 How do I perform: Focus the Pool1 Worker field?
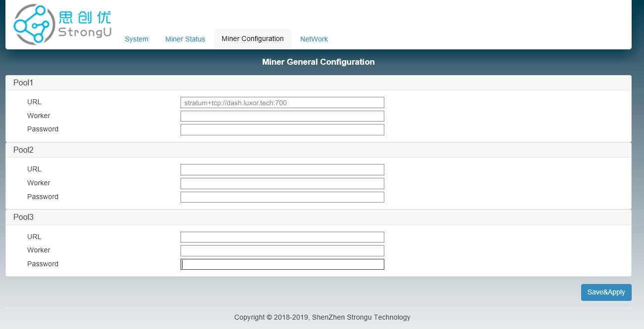[x=282, y=116]
